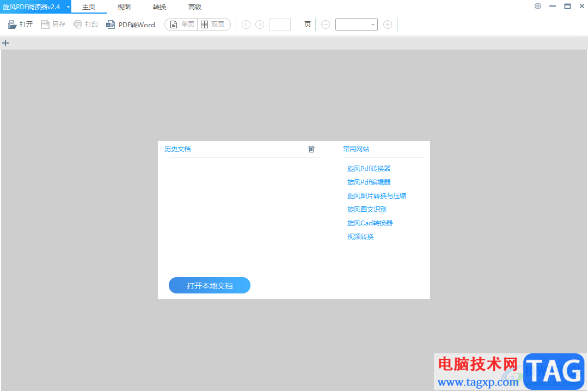This screenshot has width=588, height=392.
Task: Open settings gear in title bar
Action: tap(538, 7)
